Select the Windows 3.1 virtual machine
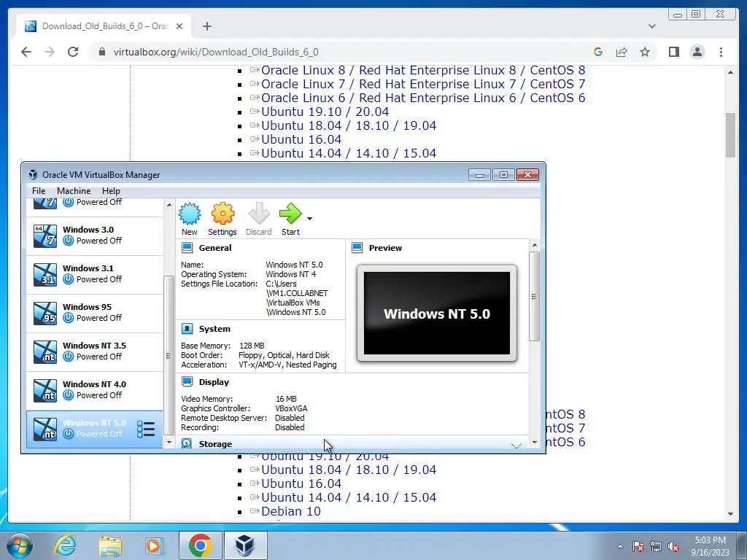Screen dimensions: 747x560 (95, 274)
